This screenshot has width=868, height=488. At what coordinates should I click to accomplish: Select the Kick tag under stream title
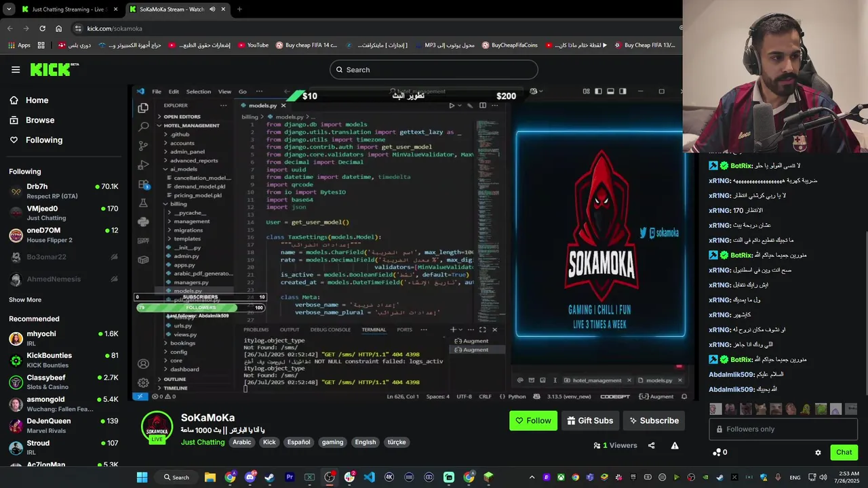tap(269, 442)
